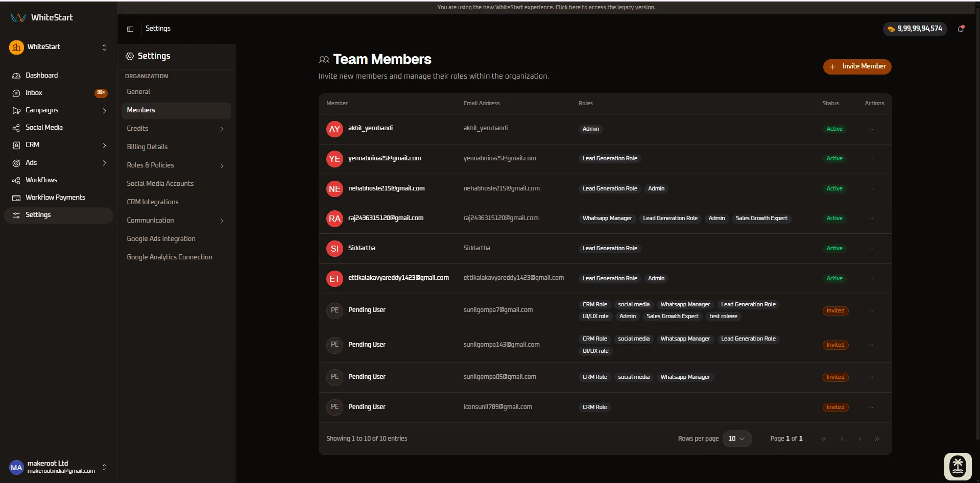Viewport: 980px width, 483px height.
Task: Open WhiteStart organization switcher
Action: point(58,47)
